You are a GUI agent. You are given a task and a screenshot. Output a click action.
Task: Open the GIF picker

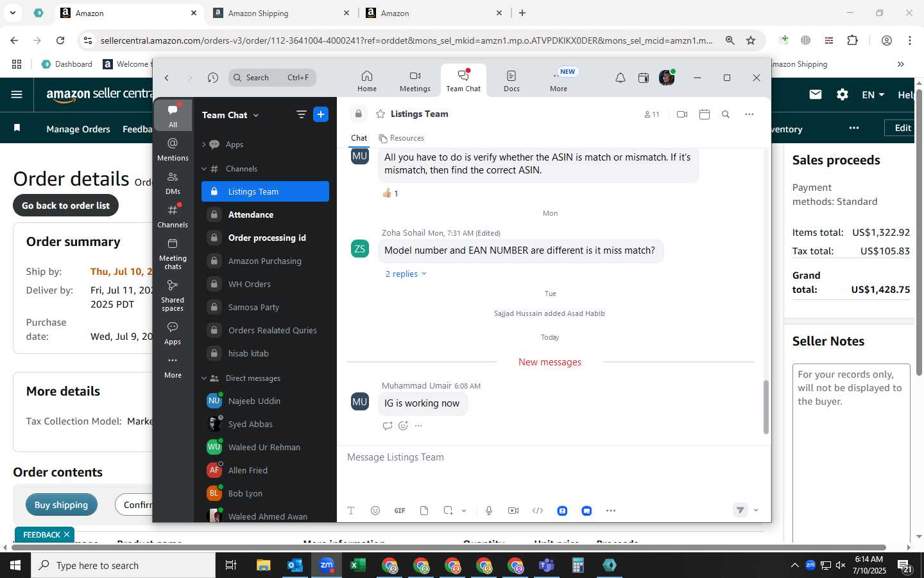click(x=400, y=511)
